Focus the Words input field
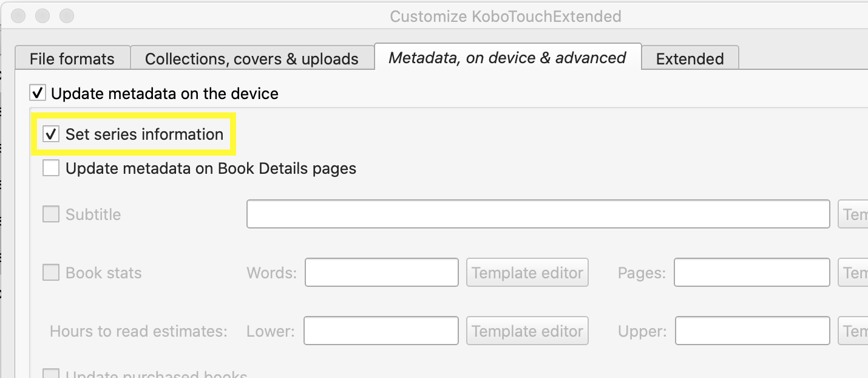Viewport: 868px width, 378px height. (x=381, y=273)
